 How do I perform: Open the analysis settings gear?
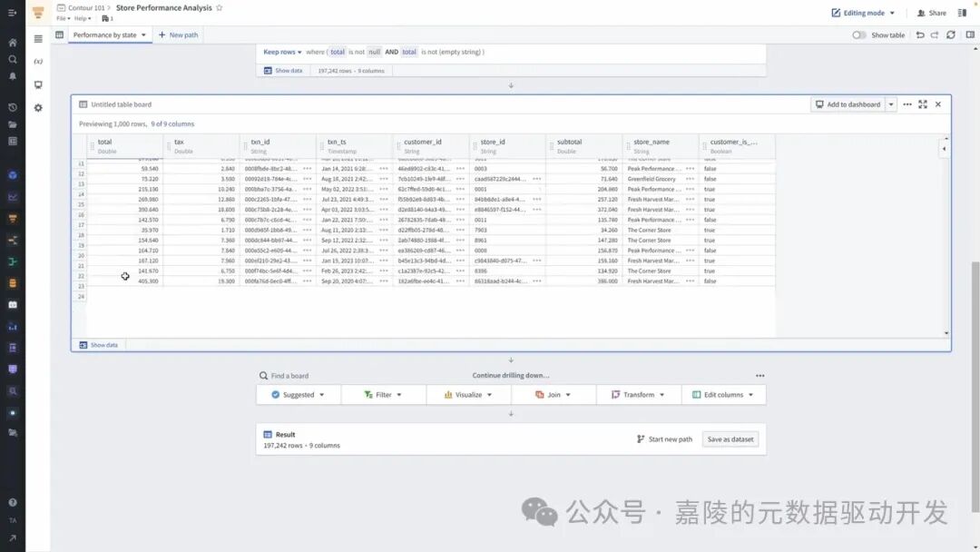click(x=38, y=107)
